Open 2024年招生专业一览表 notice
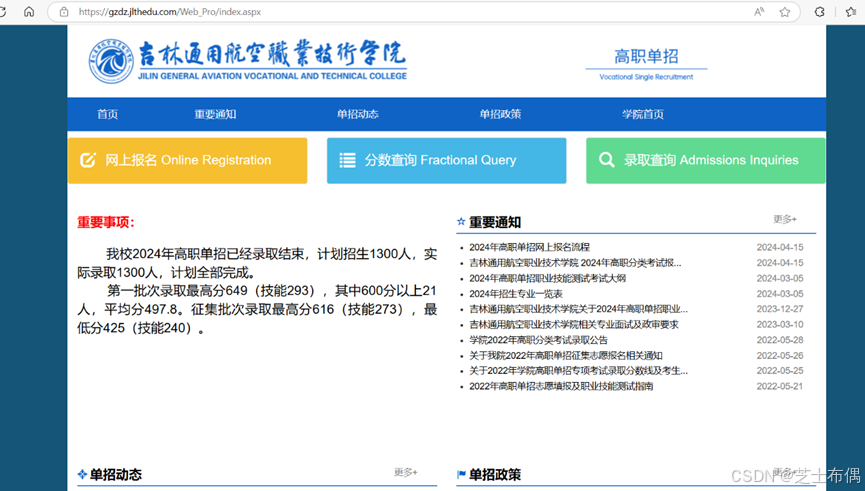The width and height of the screenshot is (865, 491). (x=516, y=293)
